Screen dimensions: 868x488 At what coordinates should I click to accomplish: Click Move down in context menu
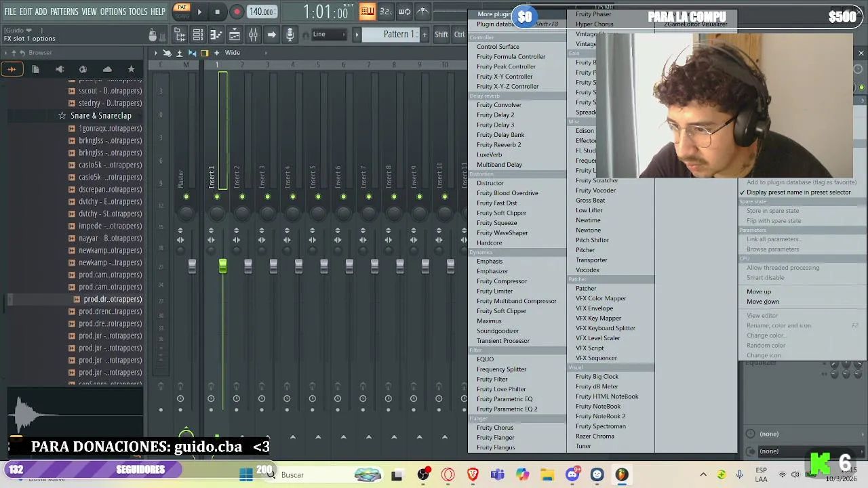pyautogui.click(x=763, y=302)
